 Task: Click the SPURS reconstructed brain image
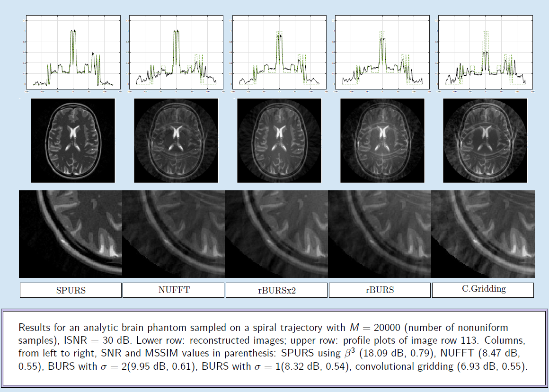coord(73,141)
